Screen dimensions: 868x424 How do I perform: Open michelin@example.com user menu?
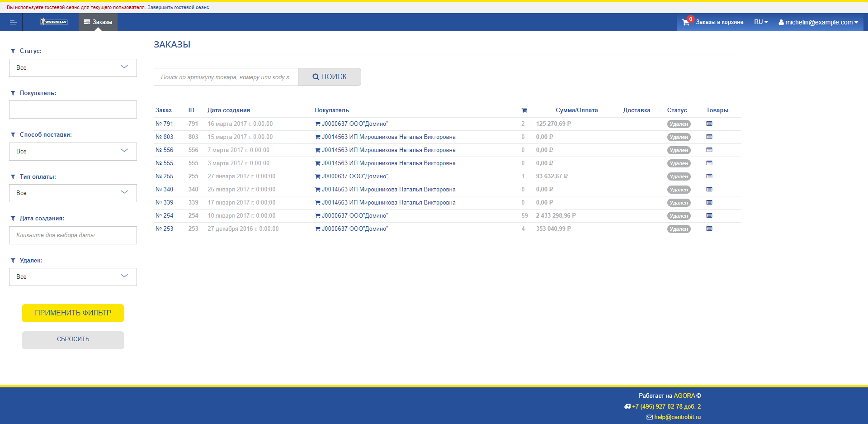coord(818,22)
